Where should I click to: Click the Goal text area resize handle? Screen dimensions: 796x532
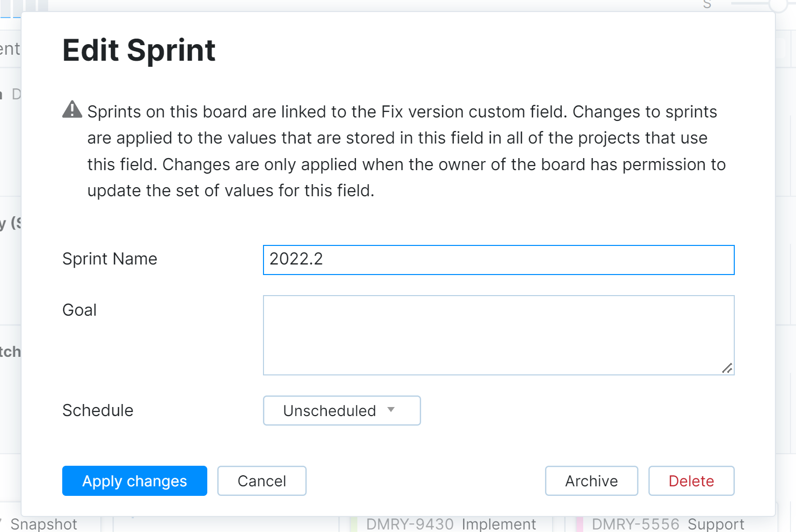point(727,368)
